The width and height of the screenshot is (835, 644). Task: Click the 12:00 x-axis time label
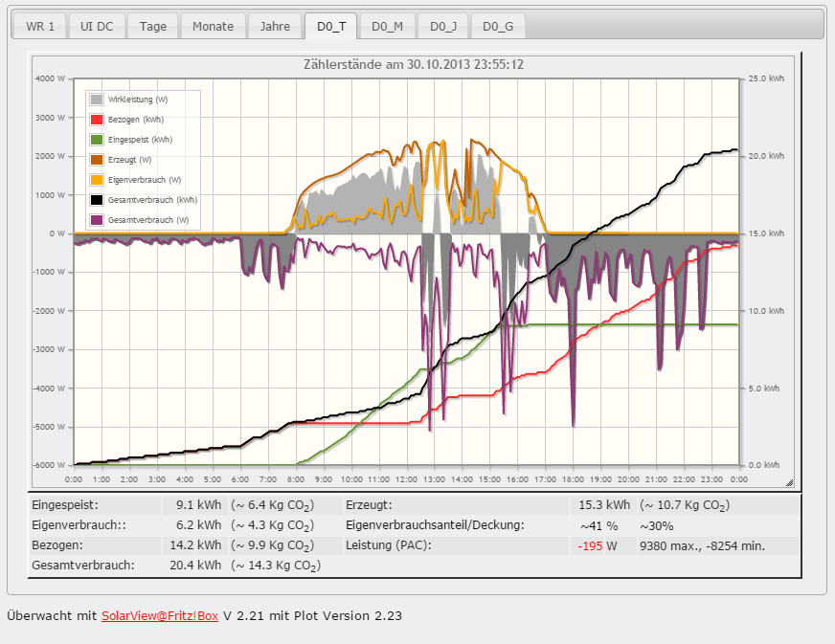tap(406, 479)
